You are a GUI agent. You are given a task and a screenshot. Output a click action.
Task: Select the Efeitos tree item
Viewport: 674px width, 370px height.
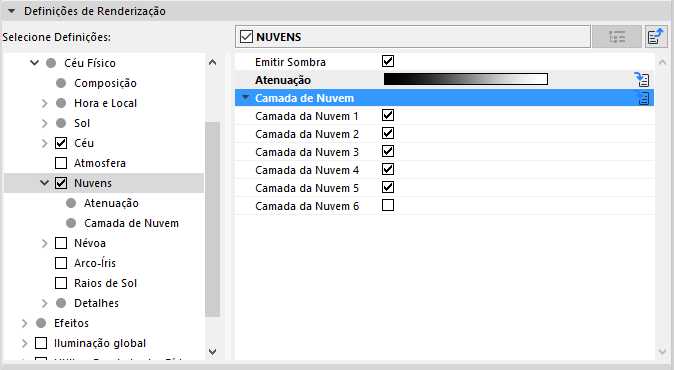click(x=71, y=323)
